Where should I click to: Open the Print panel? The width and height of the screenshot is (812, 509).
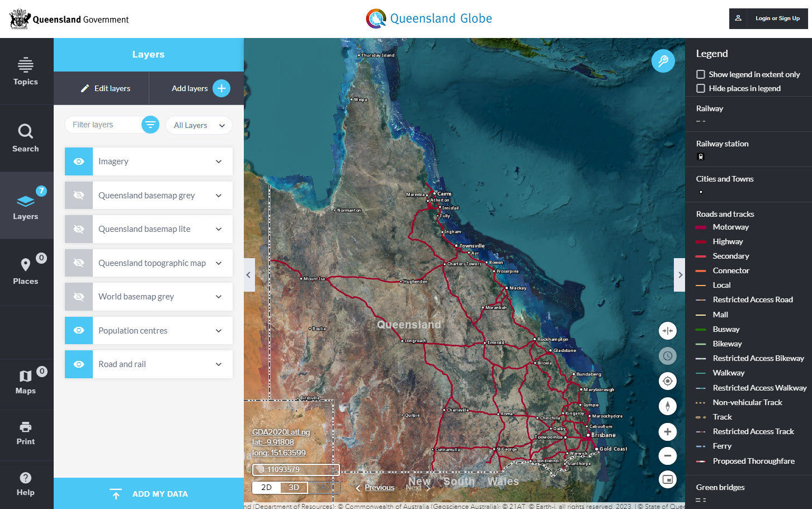[x=26, y=431]
